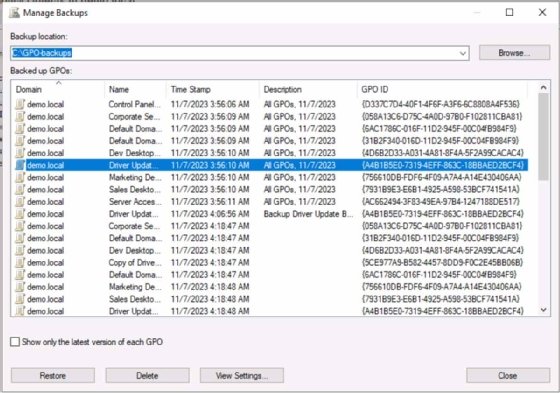Click the Close button at bottom right
560x393 pixels.
[508, 375]
